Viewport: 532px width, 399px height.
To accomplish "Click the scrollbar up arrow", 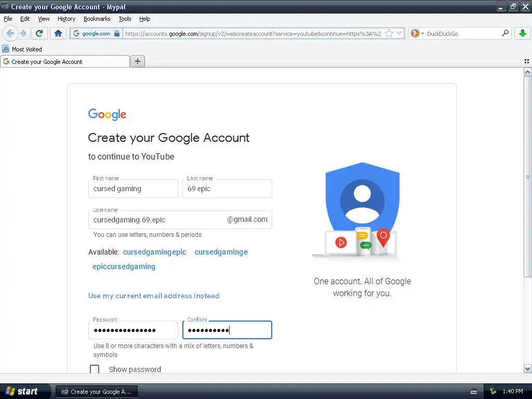I will point(527,72).
